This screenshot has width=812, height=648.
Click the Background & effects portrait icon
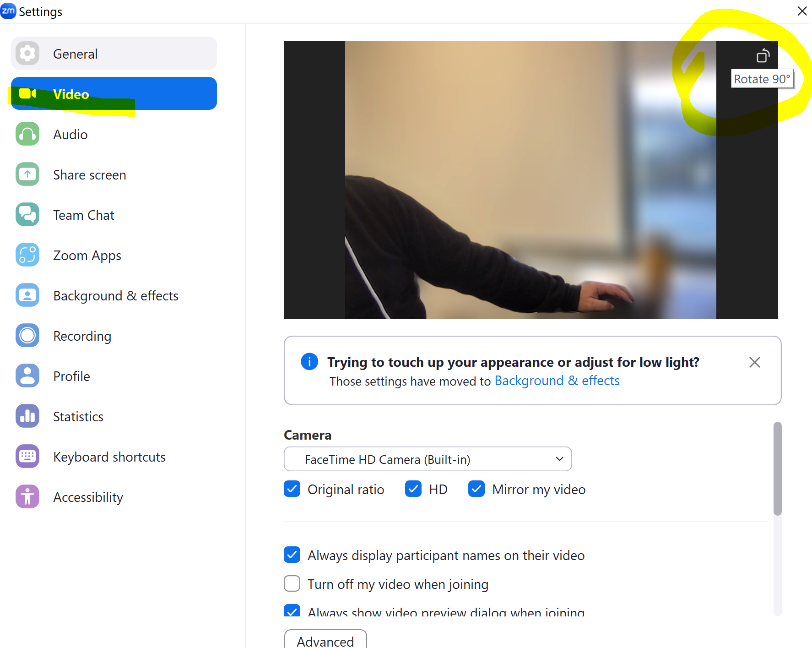click(27, 295)
